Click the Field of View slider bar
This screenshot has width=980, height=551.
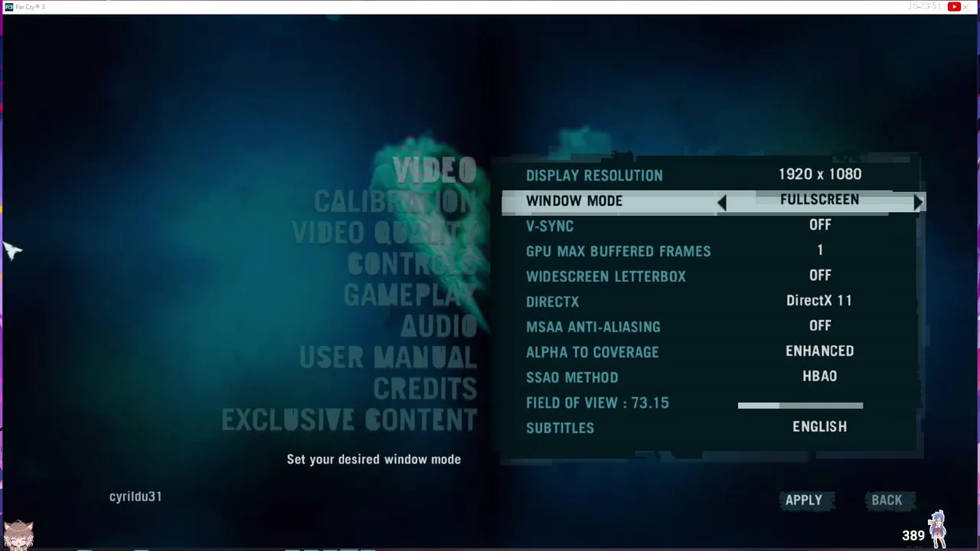click(800, 406)
